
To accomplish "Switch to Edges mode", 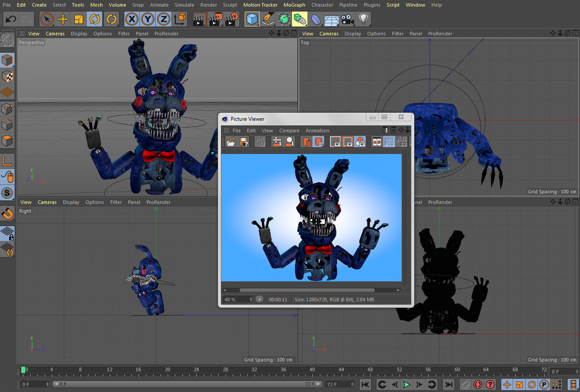I will (x=7, y=125).
